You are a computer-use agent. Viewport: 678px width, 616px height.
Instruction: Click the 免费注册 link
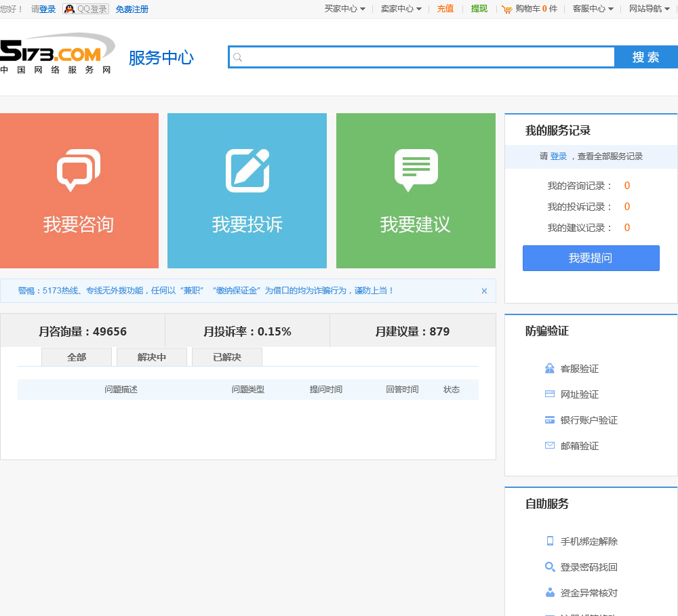click(x=132, y=9)
